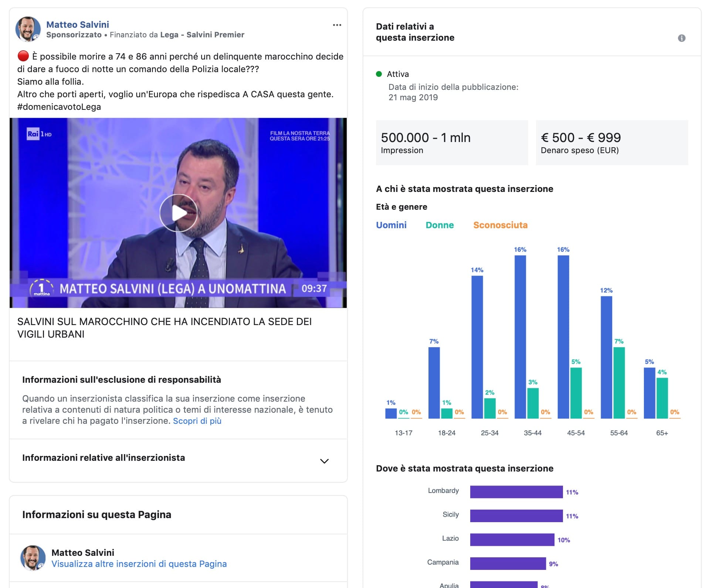Open the Scopri di più link

(x=197, y=421)
